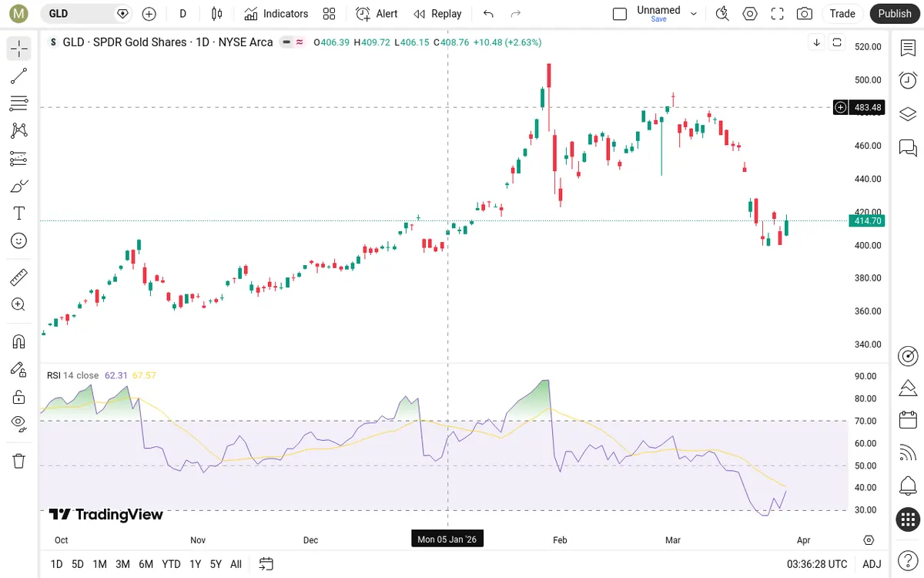Open the layout setup square icon
Image resolution: width=924 pixels, height=578 pixels.
click(620, 13)
